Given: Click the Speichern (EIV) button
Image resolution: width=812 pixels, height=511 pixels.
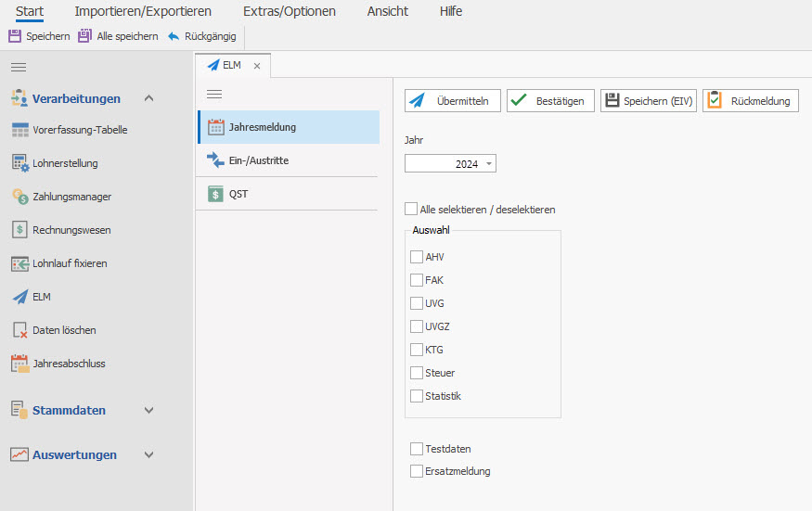Looking at the screenshot, I should tap(649, 100).
